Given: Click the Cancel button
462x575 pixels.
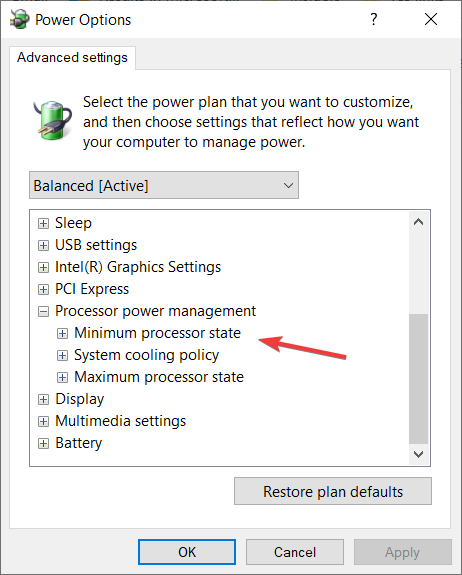Looking at the screenshot, I should coord(295,552).
